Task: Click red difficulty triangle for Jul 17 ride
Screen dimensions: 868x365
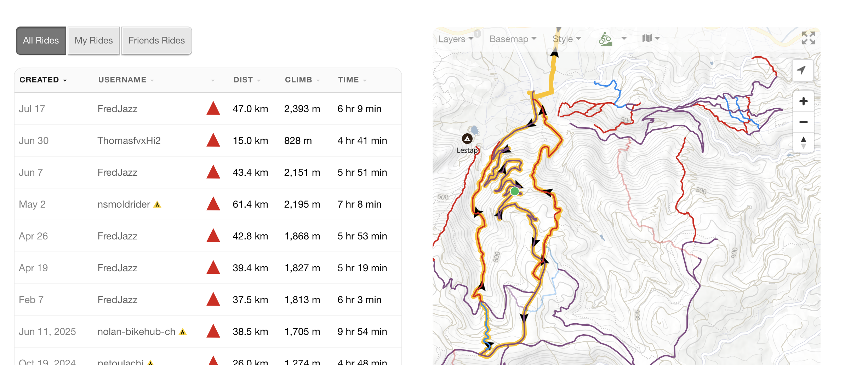Action: click(213, 108)
